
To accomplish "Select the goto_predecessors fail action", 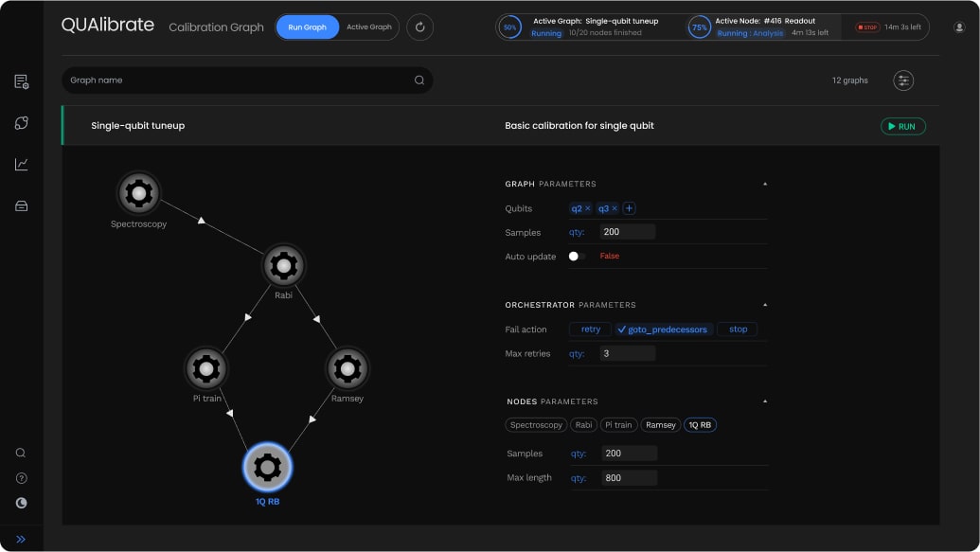I will click(x=664, y=329).
